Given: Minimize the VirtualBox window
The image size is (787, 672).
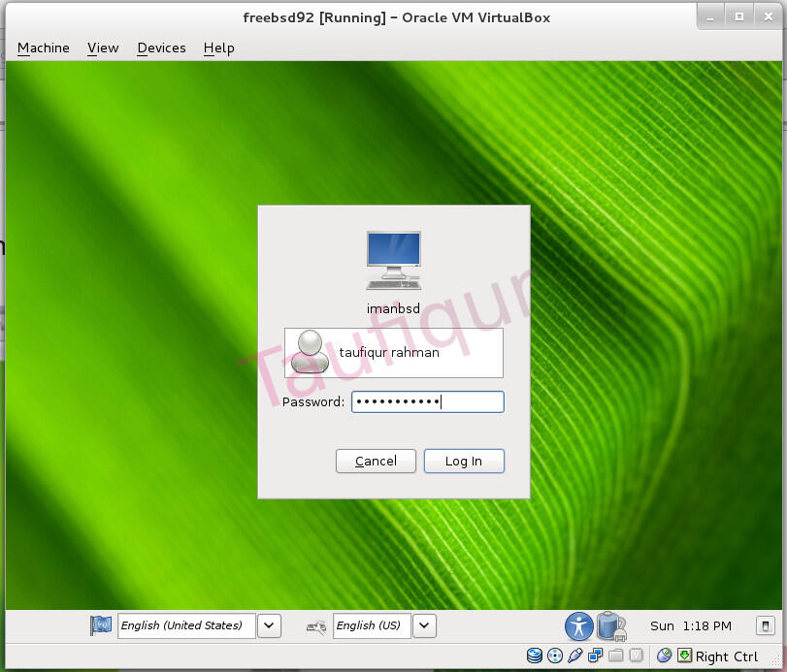Looking at the screenshot, I should (x=710, y=17).
